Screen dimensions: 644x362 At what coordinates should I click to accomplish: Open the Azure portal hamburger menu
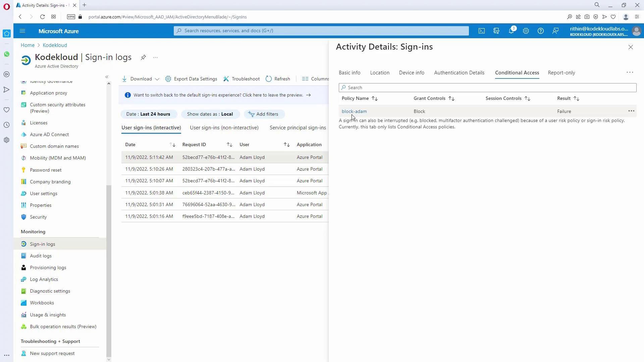coord(22,31)
